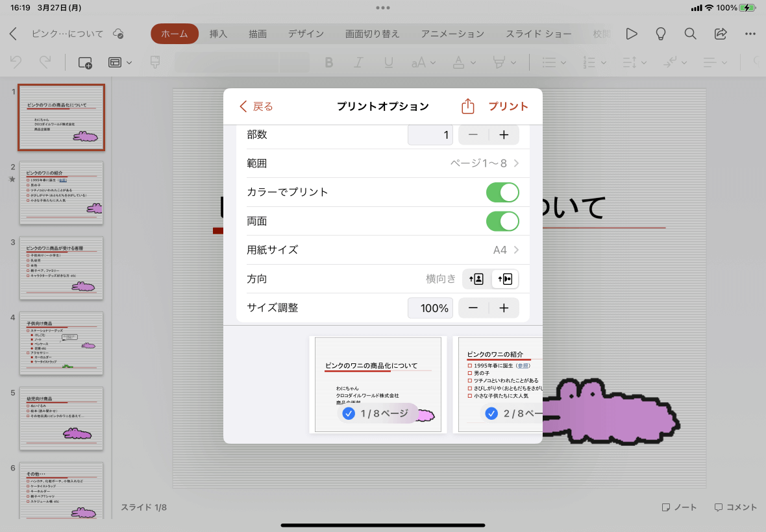
Task: Toggle the カラーでプリント switch
Action: [502, 192]
